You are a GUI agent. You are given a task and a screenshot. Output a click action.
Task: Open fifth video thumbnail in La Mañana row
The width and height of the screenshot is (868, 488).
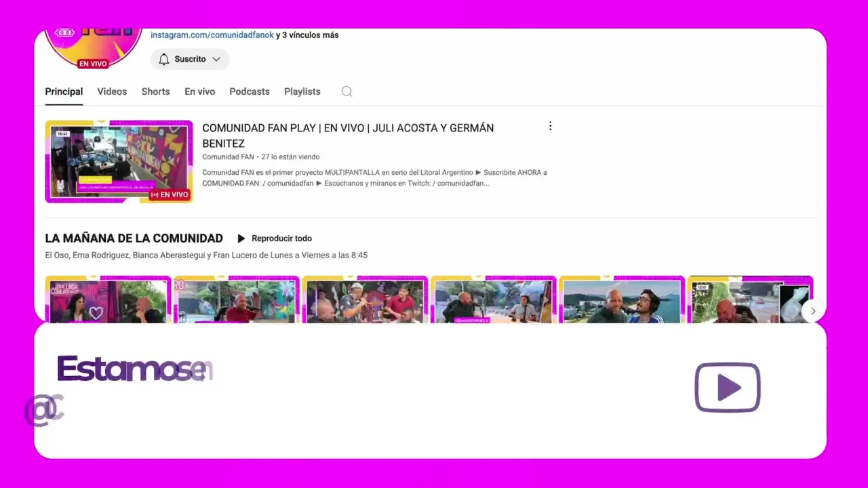(x=622, y=299)
